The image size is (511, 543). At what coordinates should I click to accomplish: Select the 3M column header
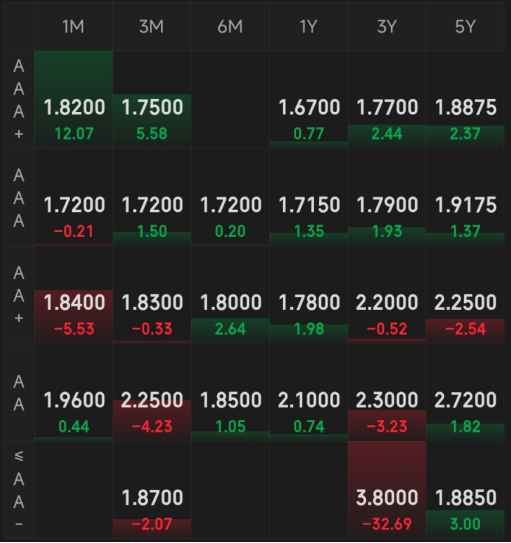tap(152, 27)
